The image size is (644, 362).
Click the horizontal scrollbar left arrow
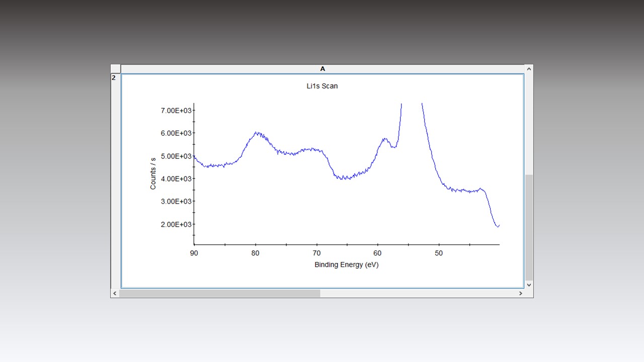click(115, 293)
